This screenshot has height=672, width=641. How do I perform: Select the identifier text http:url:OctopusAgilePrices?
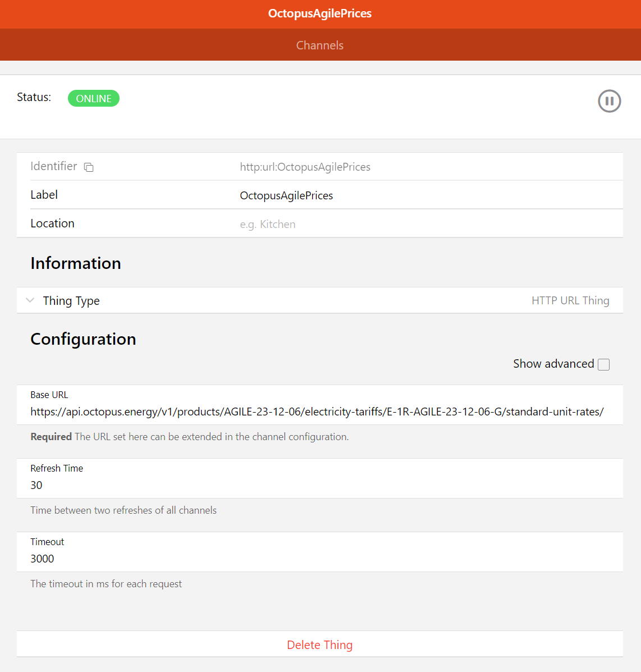pos(305,167)
